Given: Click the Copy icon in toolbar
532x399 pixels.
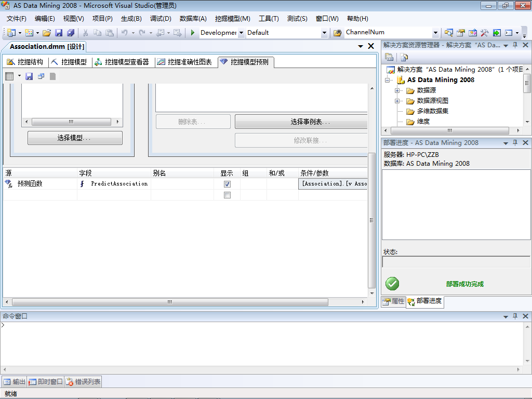Looking at the screenshot, I should 97,33.
